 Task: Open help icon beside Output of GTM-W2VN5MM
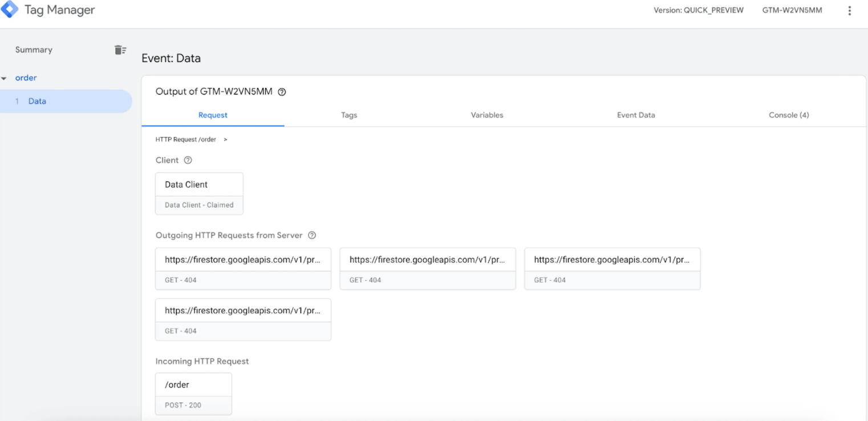[282, 92]
